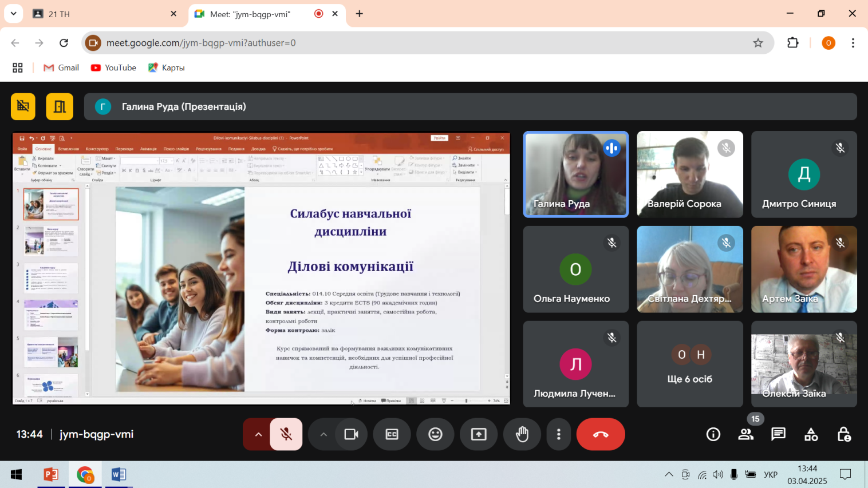Viewport: 868px width, 488px height.
Task: Expand audio settings arrow beside microphone
Action: click(x=258, y=434)
